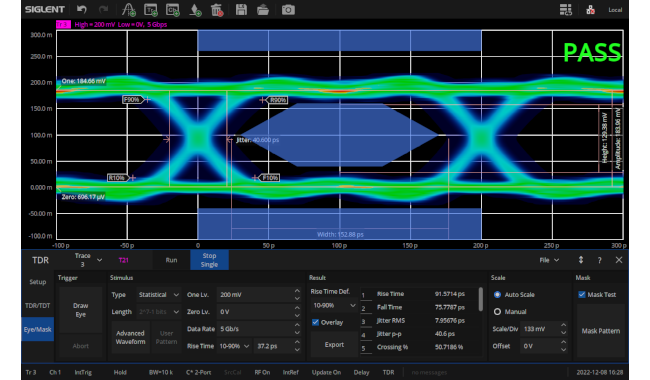
Task: Toggle the Mask Test checkbox
Action: (582, 294)
